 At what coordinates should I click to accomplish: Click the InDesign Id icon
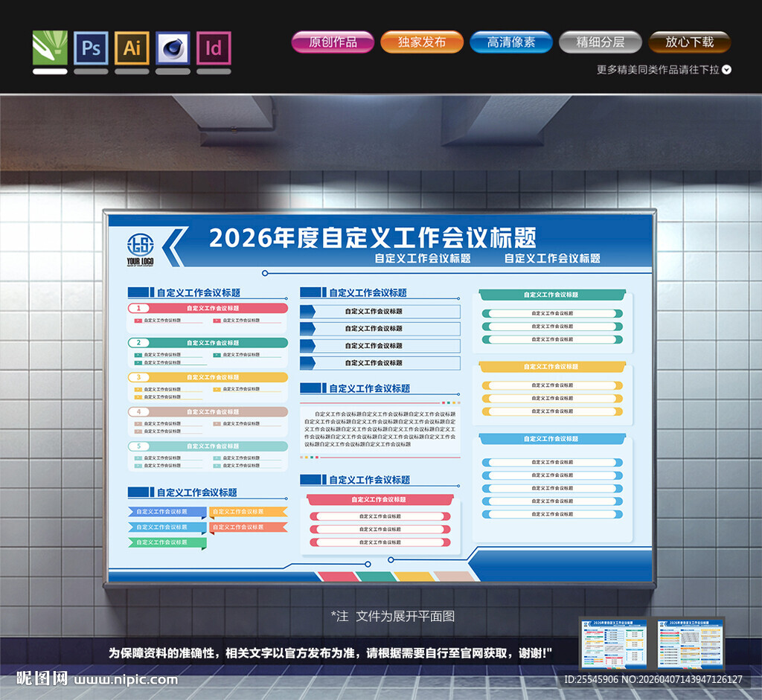tap(214, 48)
